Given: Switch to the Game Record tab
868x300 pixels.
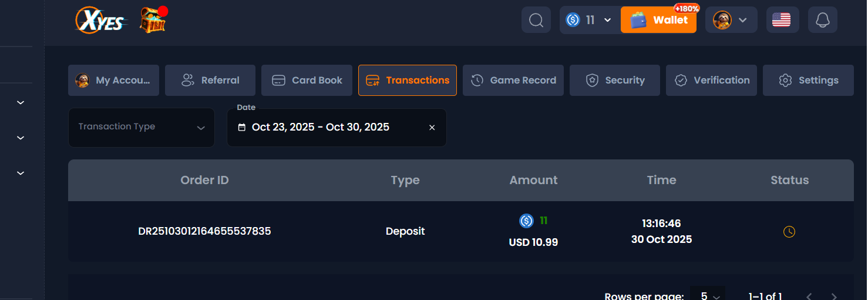Looking at the screenshot, I should pyautogui.click(x=513, y=81).
